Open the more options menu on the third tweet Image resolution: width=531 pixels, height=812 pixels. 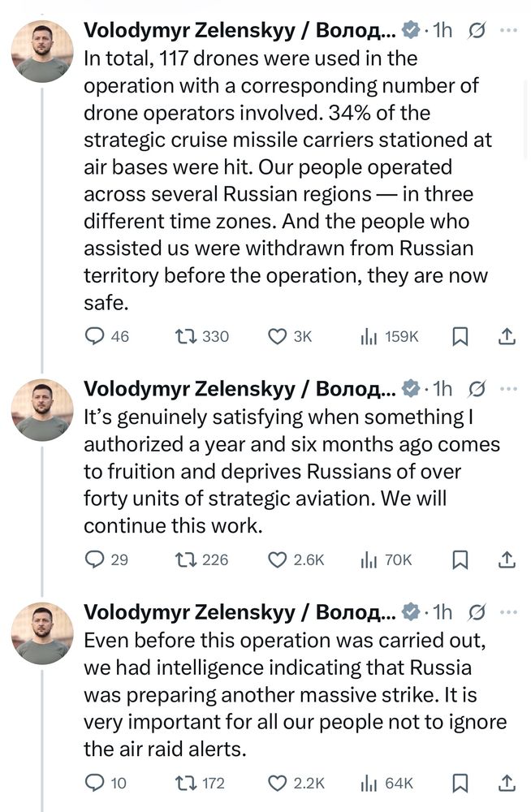509,611
